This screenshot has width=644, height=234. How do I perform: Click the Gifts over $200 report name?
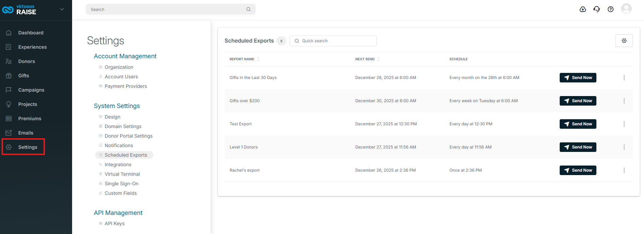pyautogui.click(x=244, y=101)
